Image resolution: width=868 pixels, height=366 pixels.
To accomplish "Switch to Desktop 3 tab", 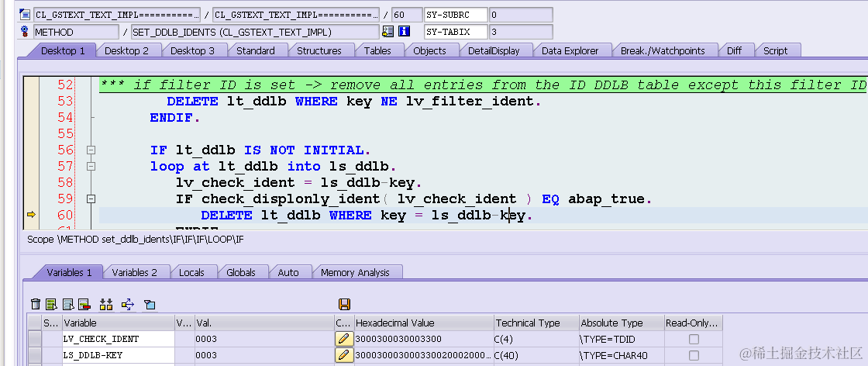I will [x=192, y=50].
